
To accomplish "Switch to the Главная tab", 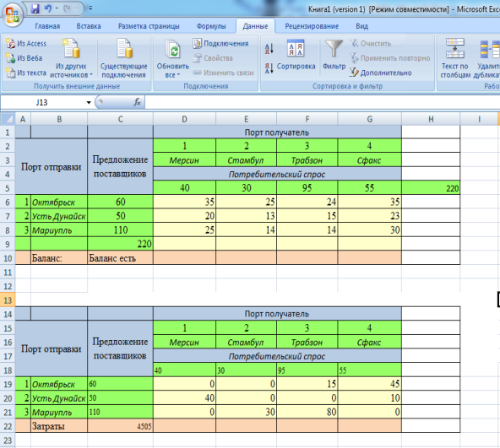I will pos(47,26).
